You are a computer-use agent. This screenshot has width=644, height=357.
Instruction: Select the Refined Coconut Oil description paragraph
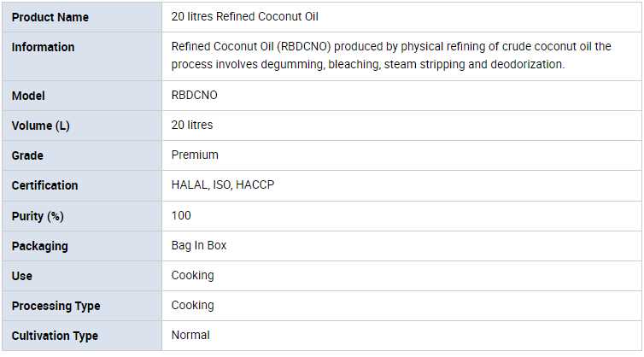coord(391,56)
